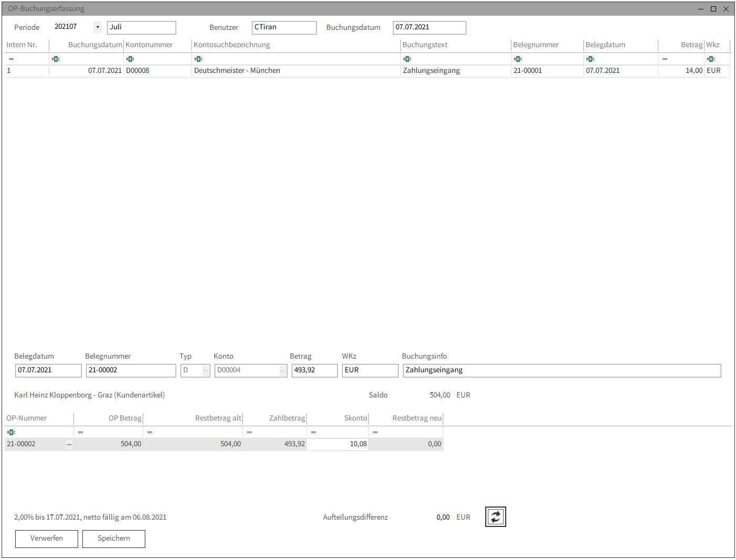This screenshot has height=560, width=736.
Task: Select the cell Deutschmeister - München
Action: [296, 71]
